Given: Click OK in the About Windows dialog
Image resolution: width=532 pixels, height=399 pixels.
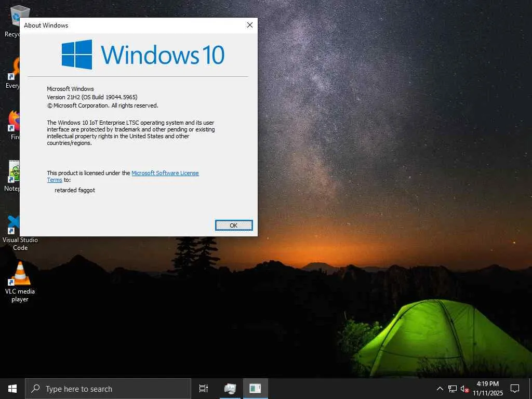Looking at the screenshot, I should (x=234, y=225).
